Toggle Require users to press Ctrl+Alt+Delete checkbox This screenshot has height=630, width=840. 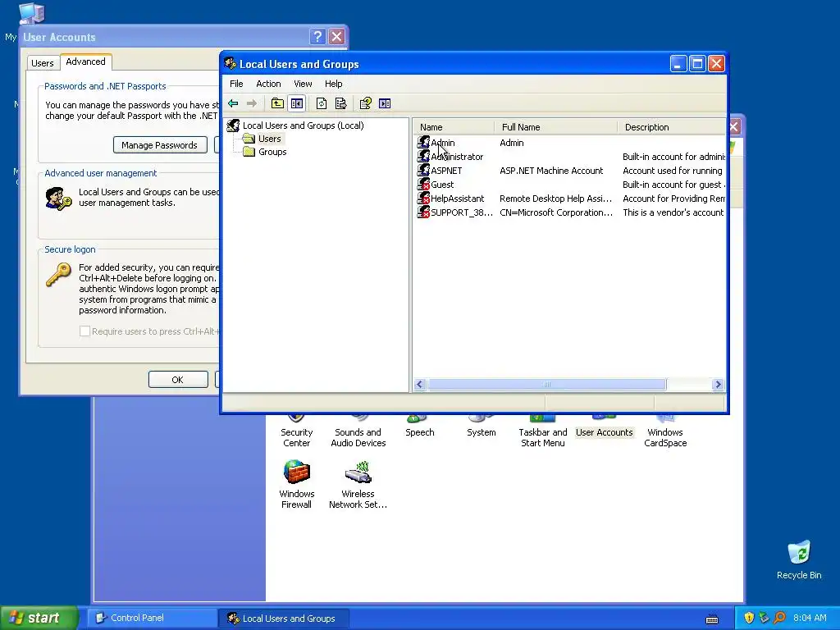click(84, 331)
